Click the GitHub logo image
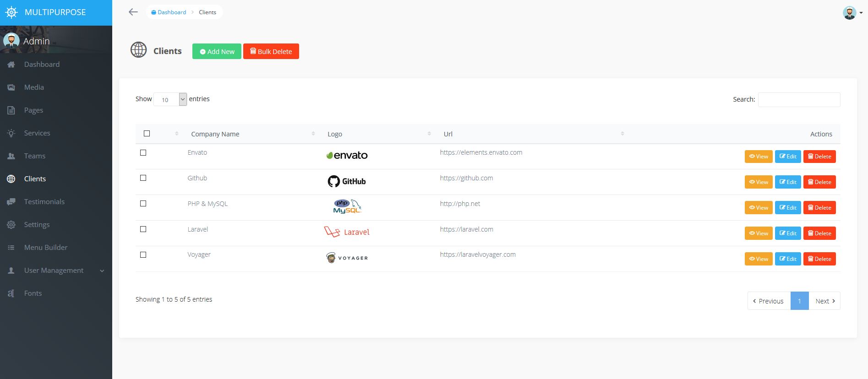This screenshot has width=868, height=379. point(347,181)
